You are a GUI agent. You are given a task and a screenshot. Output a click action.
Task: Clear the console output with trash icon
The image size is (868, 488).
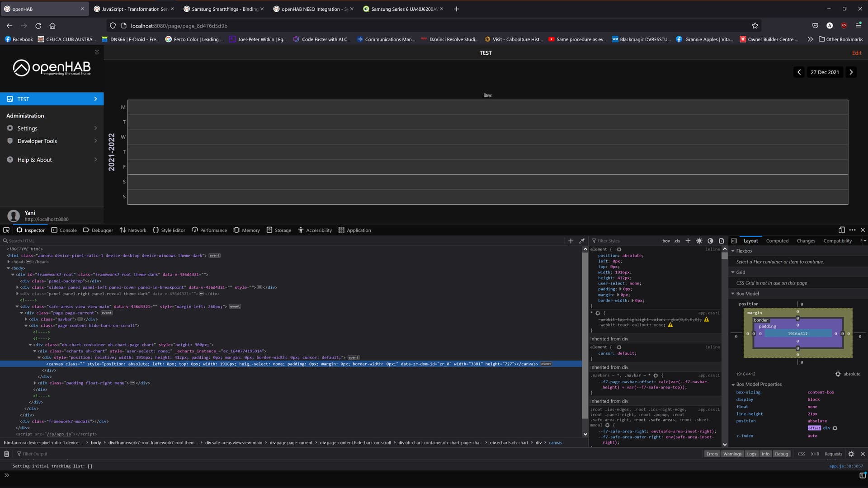(6, 454)
